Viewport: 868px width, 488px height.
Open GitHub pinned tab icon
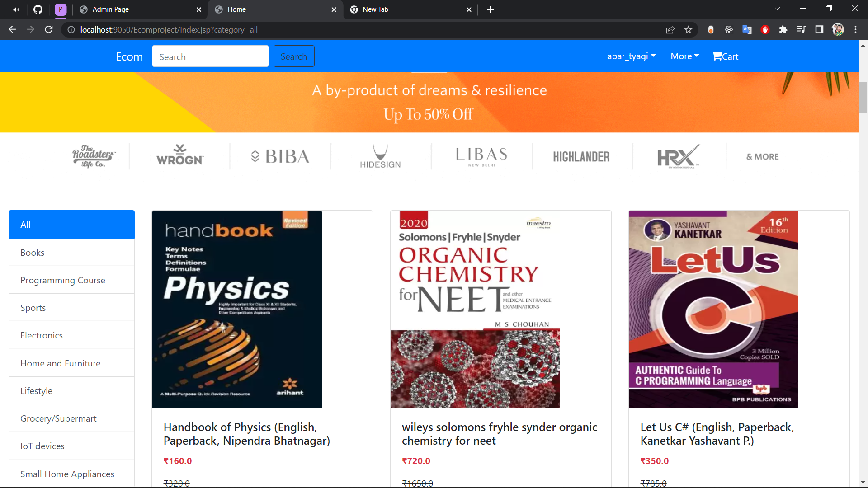click(38, 9)
